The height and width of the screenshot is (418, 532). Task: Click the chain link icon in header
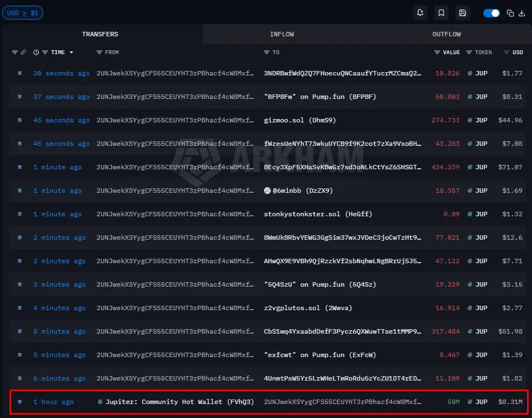click(23, 52)
